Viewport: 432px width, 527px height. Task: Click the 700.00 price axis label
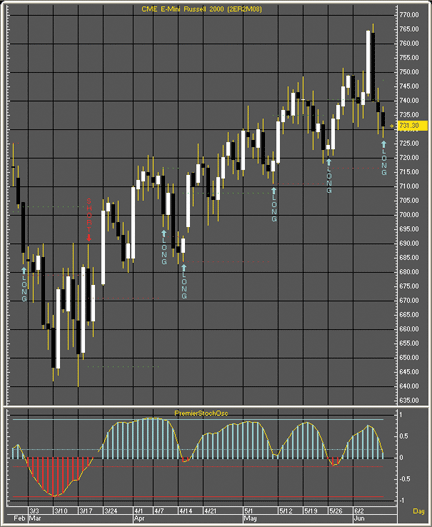click(409, 215)
